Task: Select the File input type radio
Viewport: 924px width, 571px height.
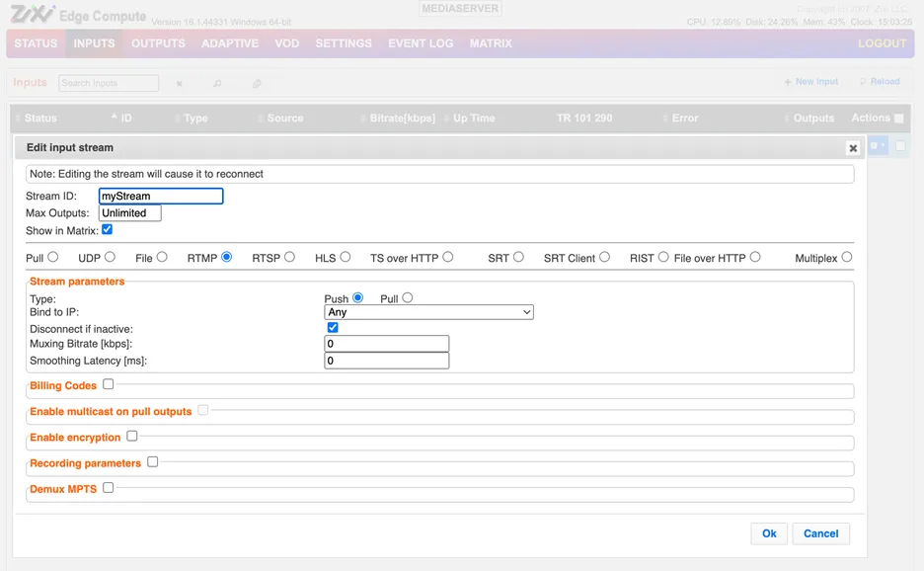Action: tap(162, 257)
